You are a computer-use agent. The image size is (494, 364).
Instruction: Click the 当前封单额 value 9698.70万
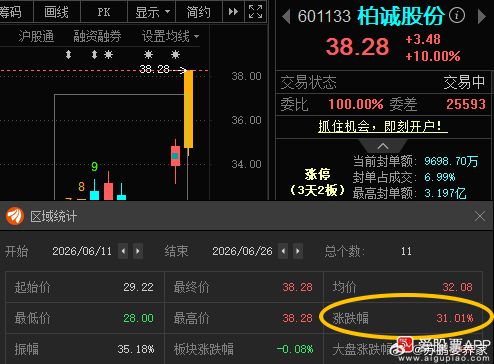(451, 161)
